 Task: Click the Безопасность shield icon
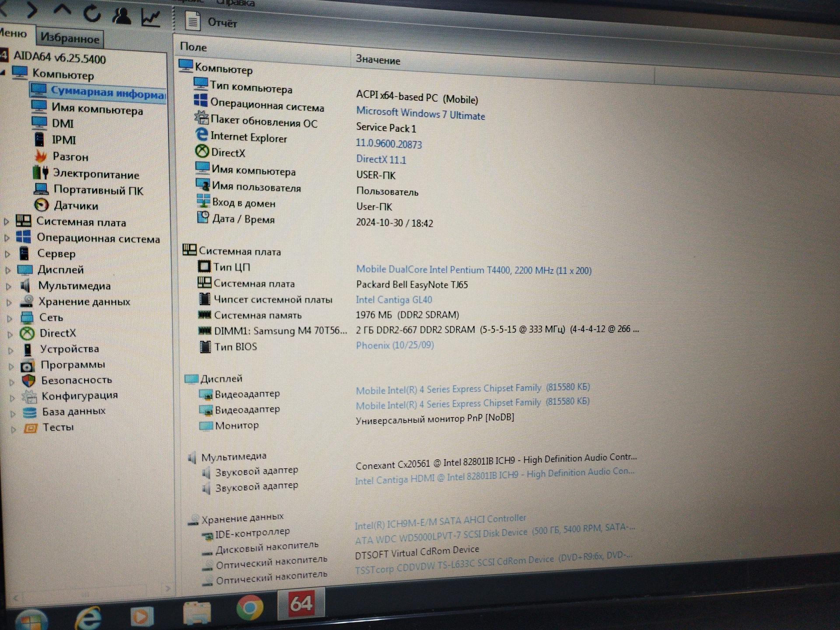coord(28,381)
